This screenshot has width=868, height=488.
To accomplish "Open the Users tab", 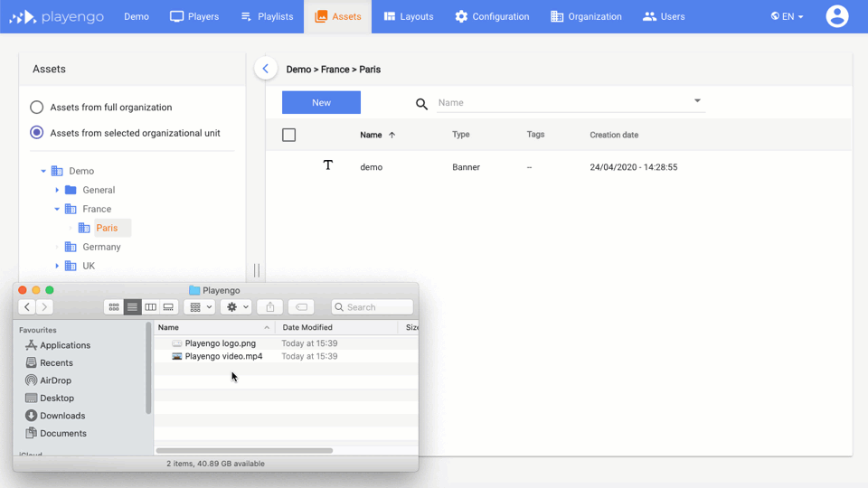I will click(664, 16).
